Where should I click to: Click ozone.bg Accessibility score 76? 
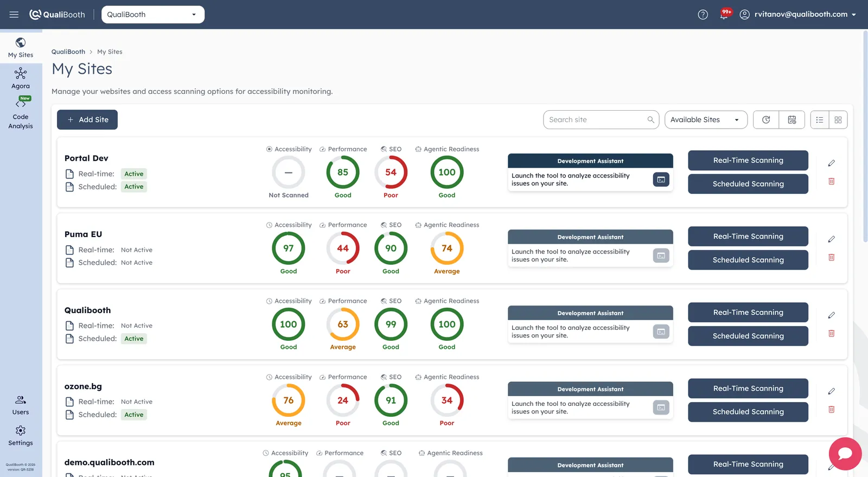click(289, 400)
